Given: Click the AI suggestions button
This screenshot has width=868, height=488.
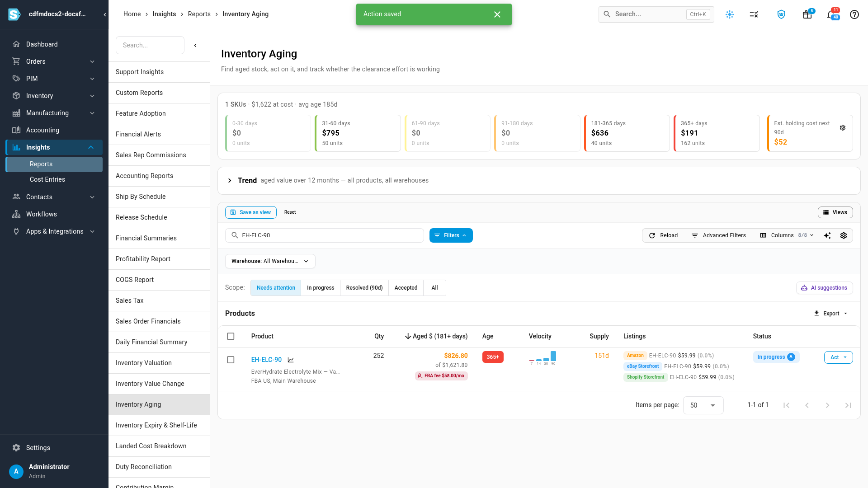Looking at the screenshot, I should click(824, 288).
